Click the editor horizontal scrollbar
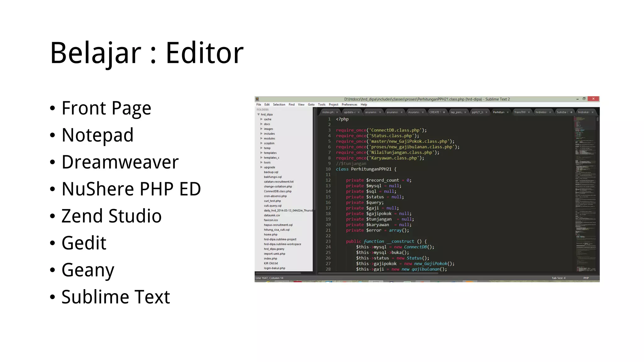The width and height of the screenshot is (644, 362). coord(378,273)
